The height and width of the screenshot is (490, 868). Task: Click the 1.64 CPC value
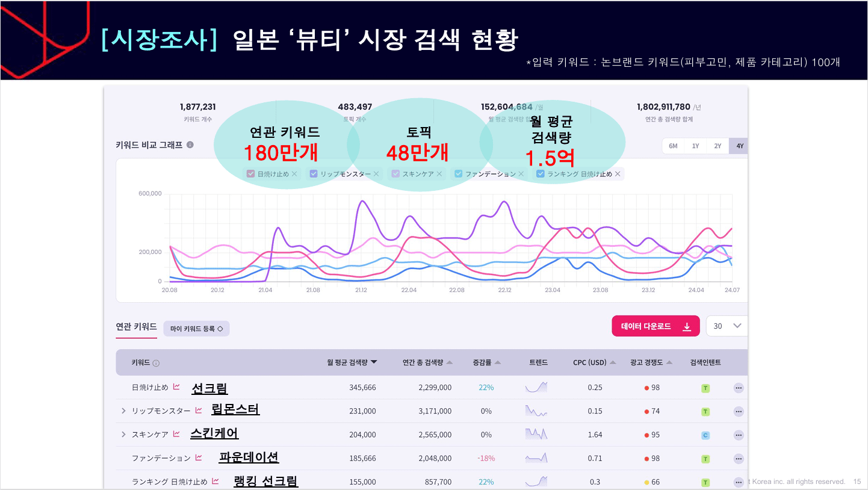[x=595, y=435]
